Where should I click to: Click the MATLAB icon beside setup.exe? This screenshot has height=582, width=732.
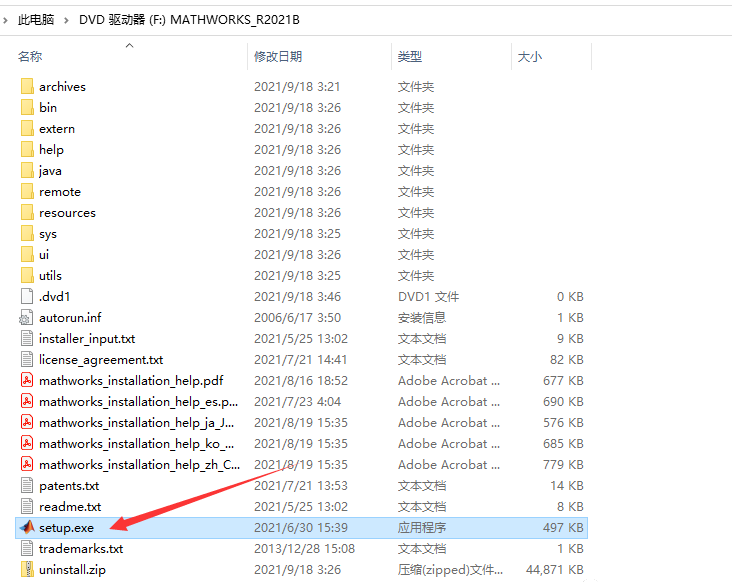click(27, 527)
